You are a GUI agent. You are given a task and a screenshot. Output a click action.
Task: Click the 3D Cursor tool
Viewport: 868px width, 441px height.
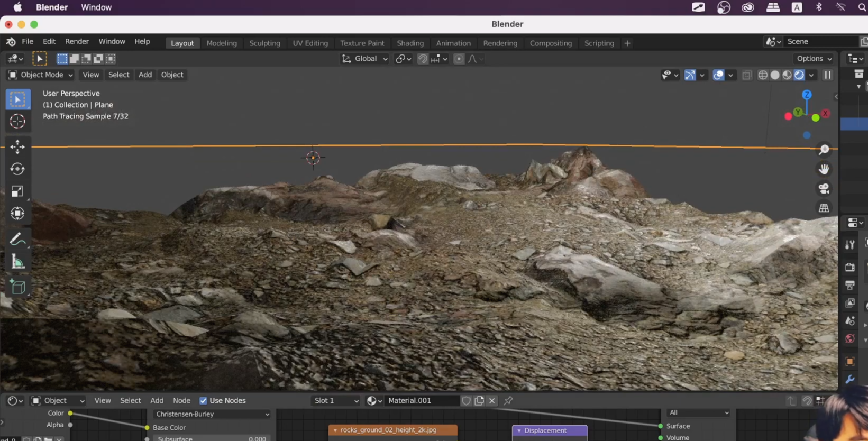[17, 122]
